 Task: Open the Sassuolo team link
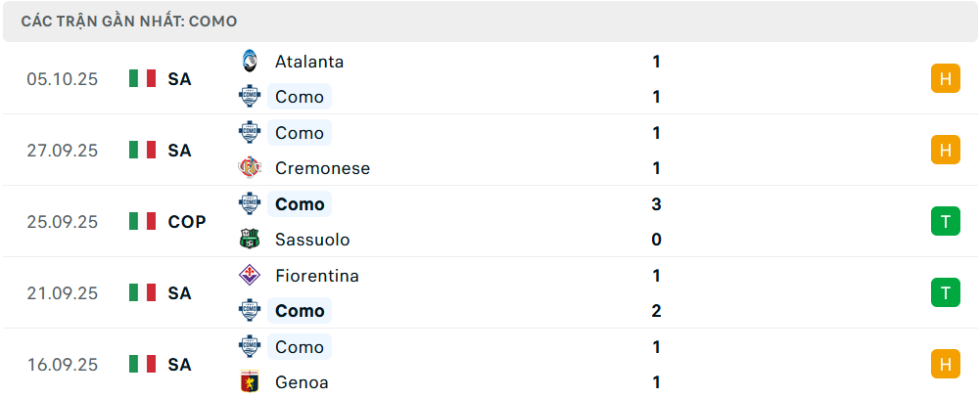point(312,240)
